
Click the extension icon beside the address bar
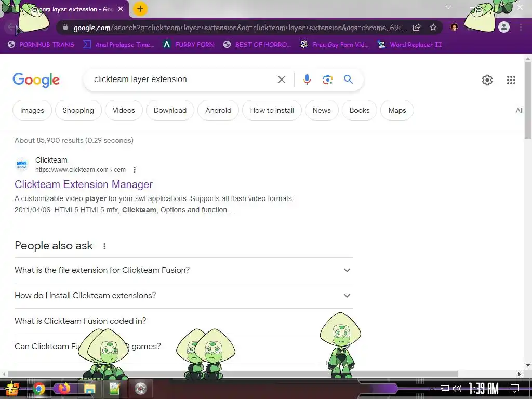tap(454, 27)
